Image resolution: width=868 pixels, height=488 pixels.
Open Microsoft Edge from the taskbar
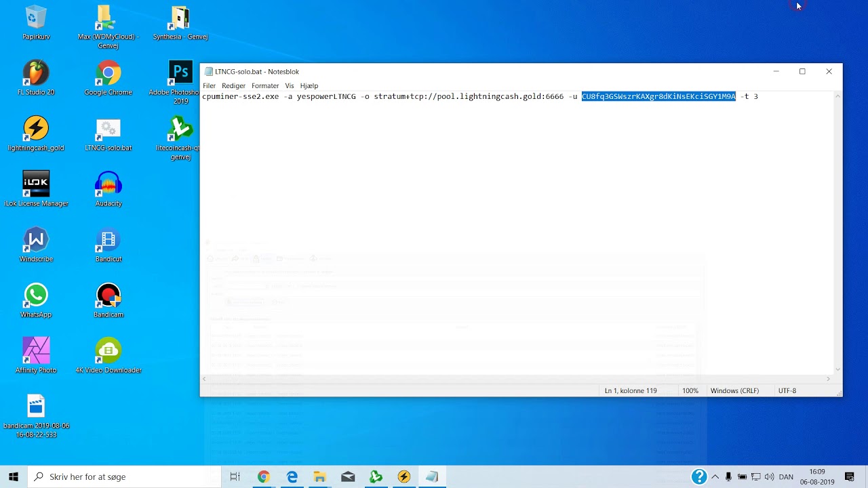(x=292, y=477)
